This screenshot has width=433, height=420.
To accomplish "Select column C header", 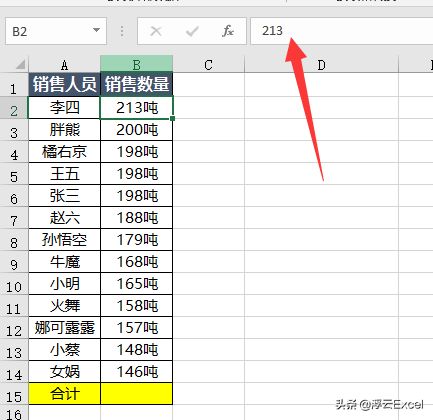I will (x=208, y=64).
